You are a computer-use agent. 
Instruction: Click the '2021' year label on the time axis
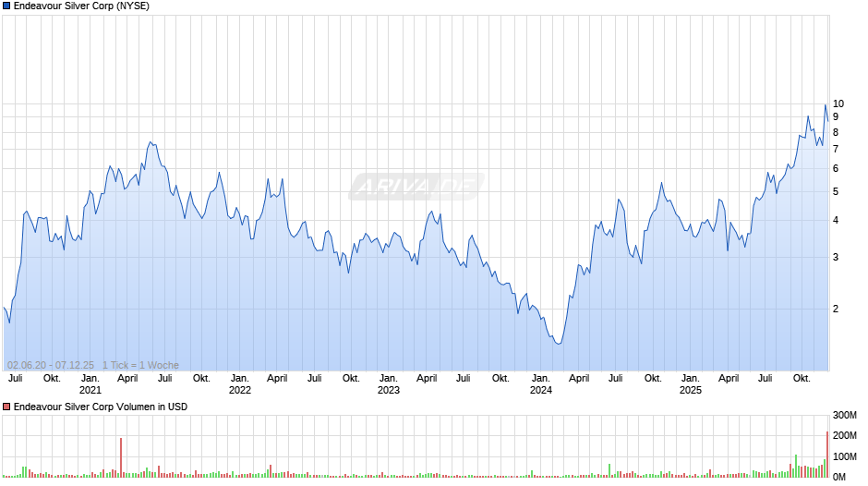[90, 390]
